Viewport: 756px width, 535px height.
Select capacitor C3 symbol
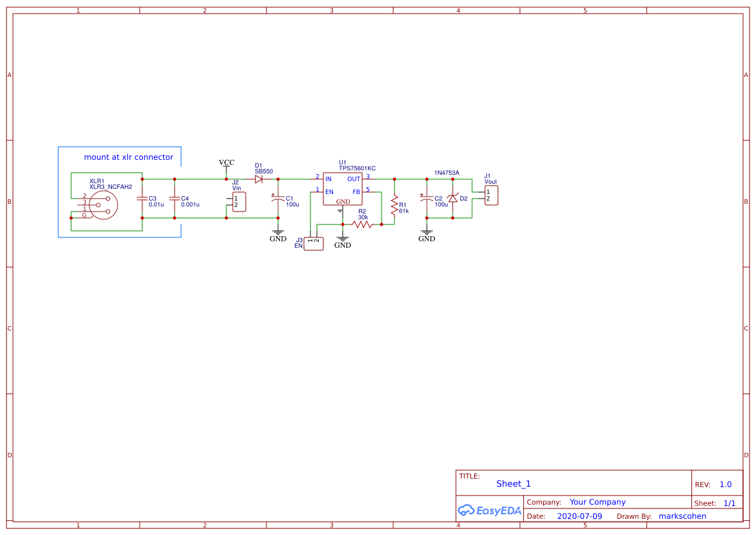[x=142, y=198]
